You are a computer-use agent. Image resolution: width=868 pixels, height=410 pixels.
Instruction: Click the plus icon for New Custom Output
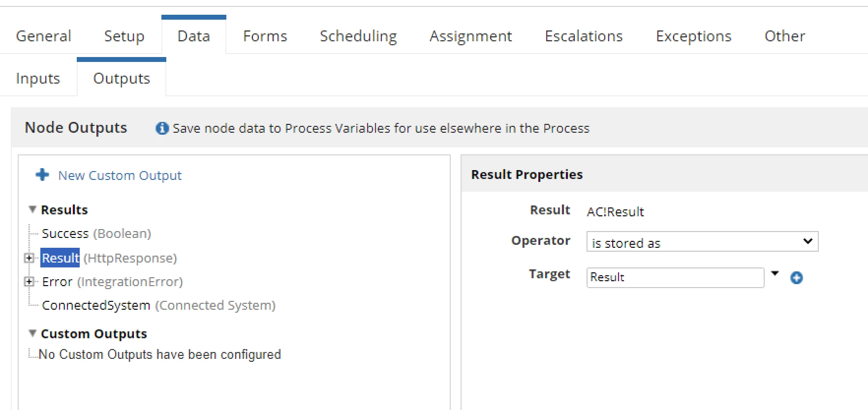click(x=42, y=175)
